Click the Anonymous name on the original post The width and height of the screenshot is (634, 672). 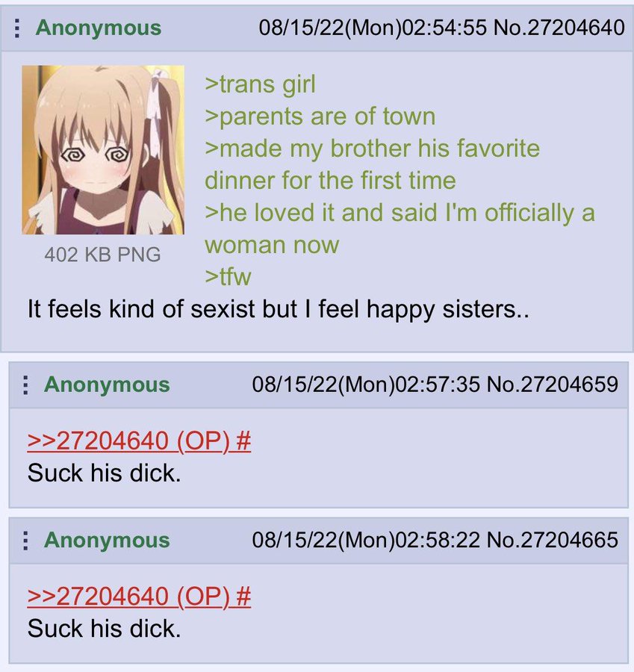pos(99,28)
